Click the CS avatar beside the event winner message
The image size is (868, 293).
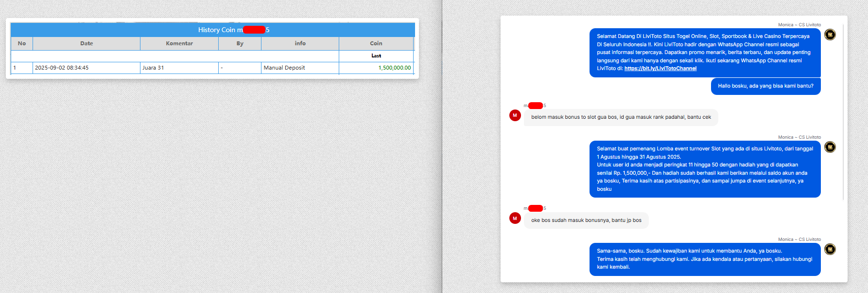coord(830,147)
